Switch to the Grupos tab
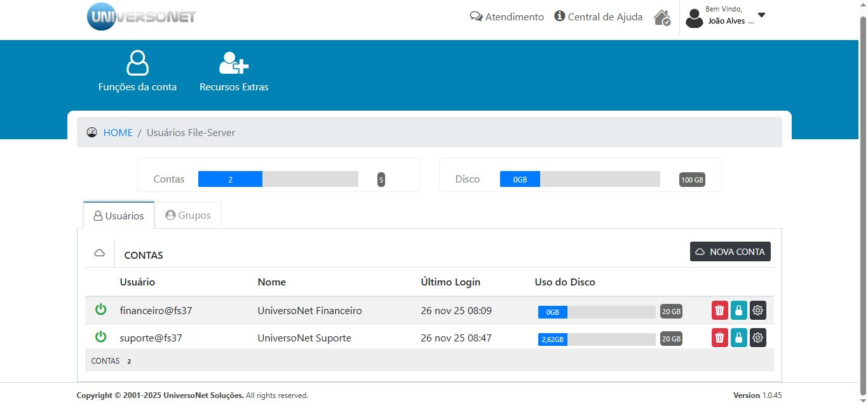 (x=188, y=215)
